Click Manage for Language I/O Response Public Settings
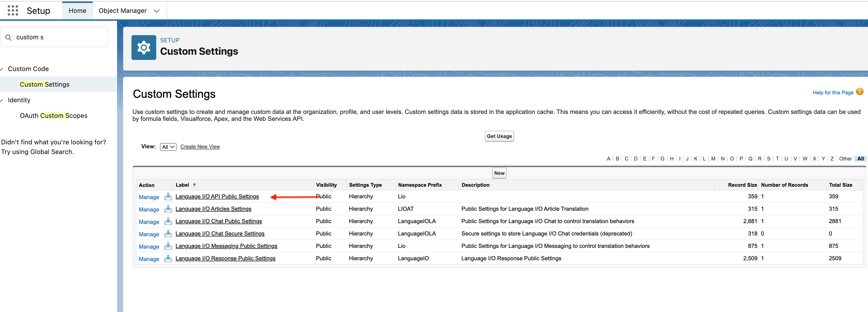 pyautogui.click(x=149, y=259)
